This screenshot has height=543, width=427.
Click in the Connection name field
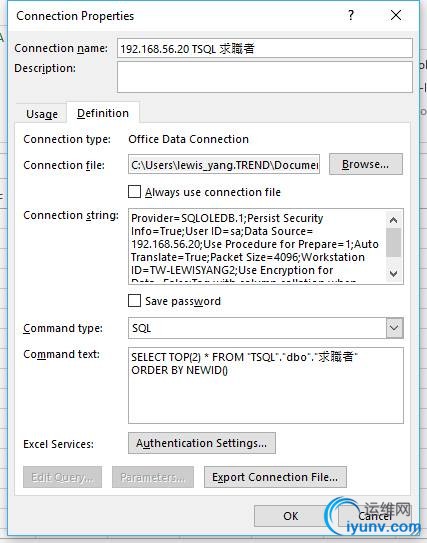(x=265, y=48)
